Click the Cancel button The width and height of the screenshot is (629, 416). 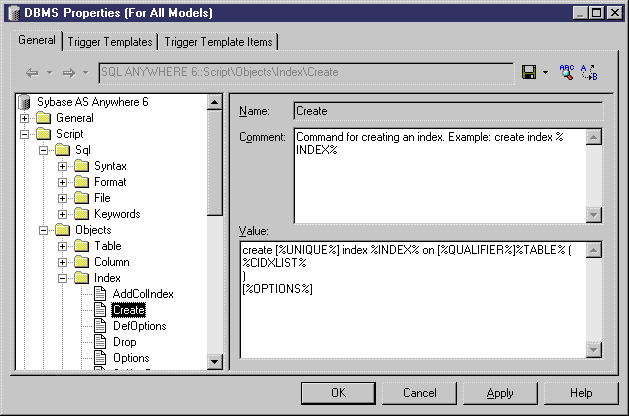[x=419, y=393]
